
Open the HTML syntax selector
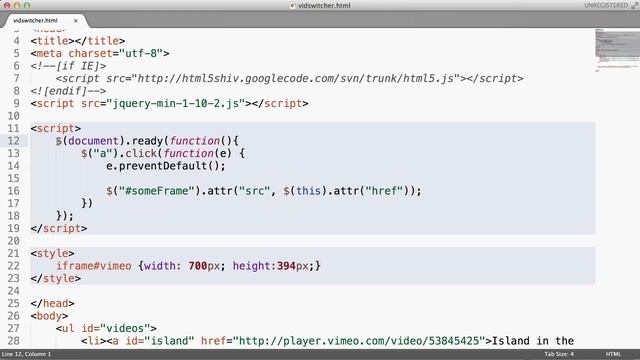(x=613, y=354)
